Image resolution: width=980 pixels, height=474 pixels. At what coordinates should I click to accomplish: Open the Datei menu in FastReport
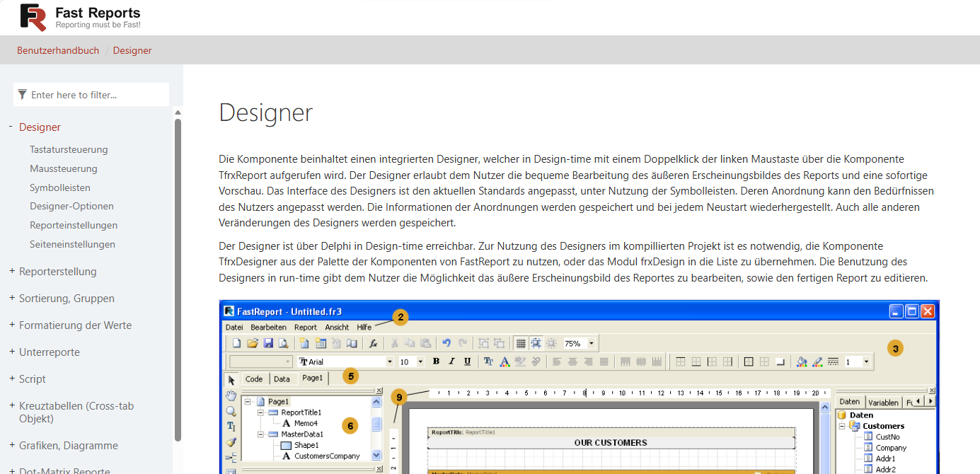[234, 327]
